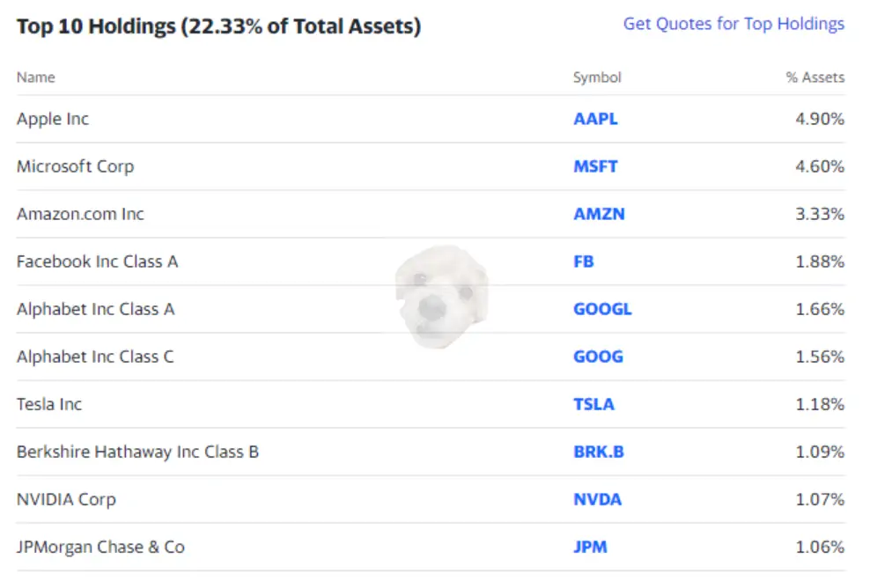This screenshot has height=588, width=870.
Task: Select the Berkshire Hathaway Class B row
Action: (x=138, y=452)
